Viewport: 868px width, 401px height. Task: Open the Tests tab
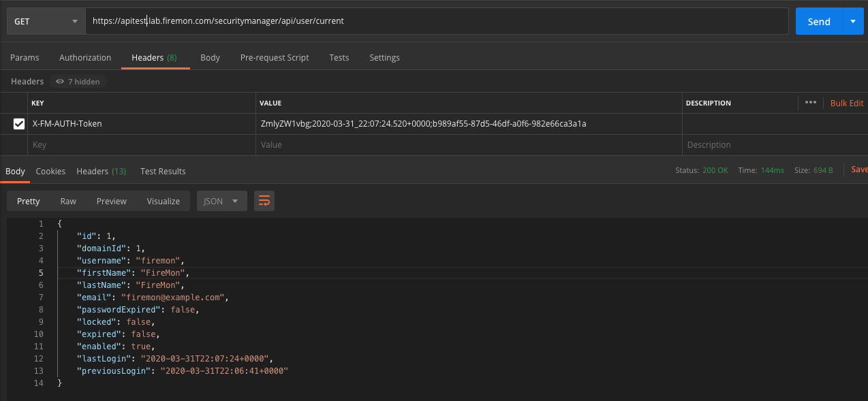pos(339,58)
